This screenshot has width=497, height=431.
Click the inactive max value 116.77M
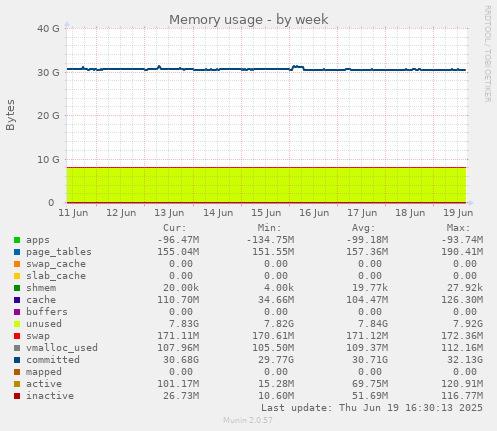(x=462, y=396)
